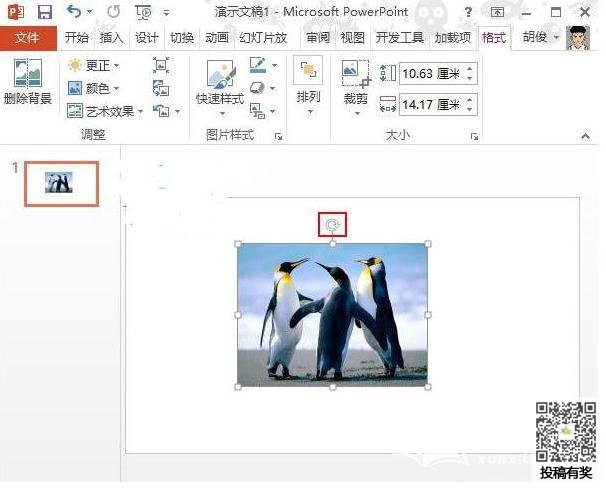Click the user account name 胡俊
The image size is (606, 488).
click(x=535, y=38)
